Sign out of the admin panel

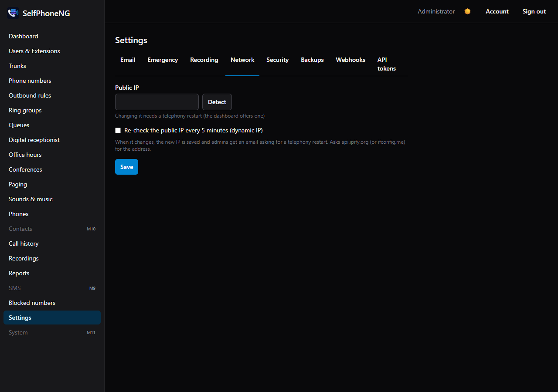tap(534, 11)
